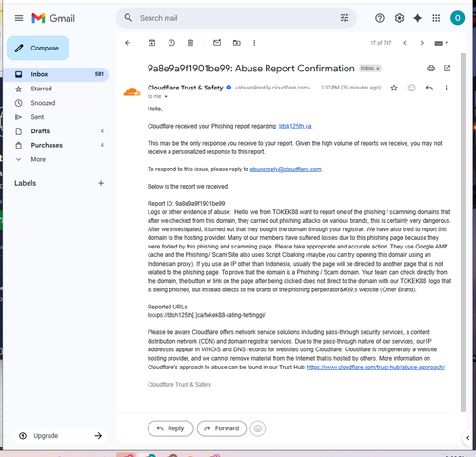Mark the email as unread
Screen dimensions: 476x457
point(217,43)
